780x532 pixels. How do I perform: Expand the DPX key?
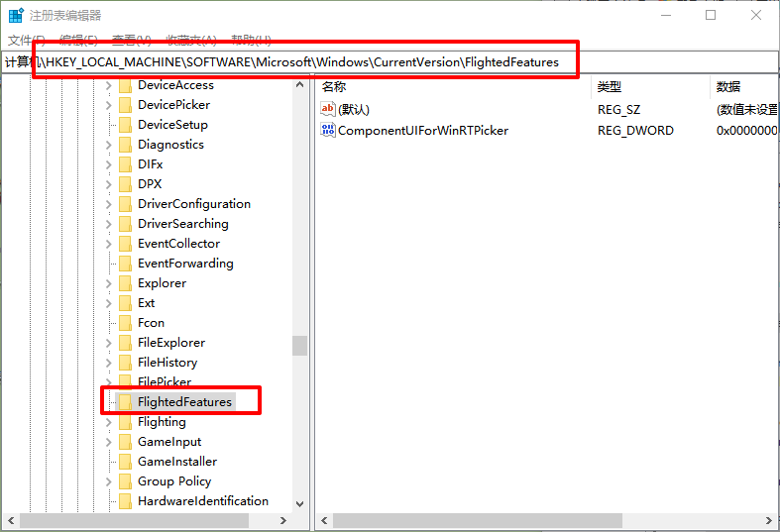(108, 184)
